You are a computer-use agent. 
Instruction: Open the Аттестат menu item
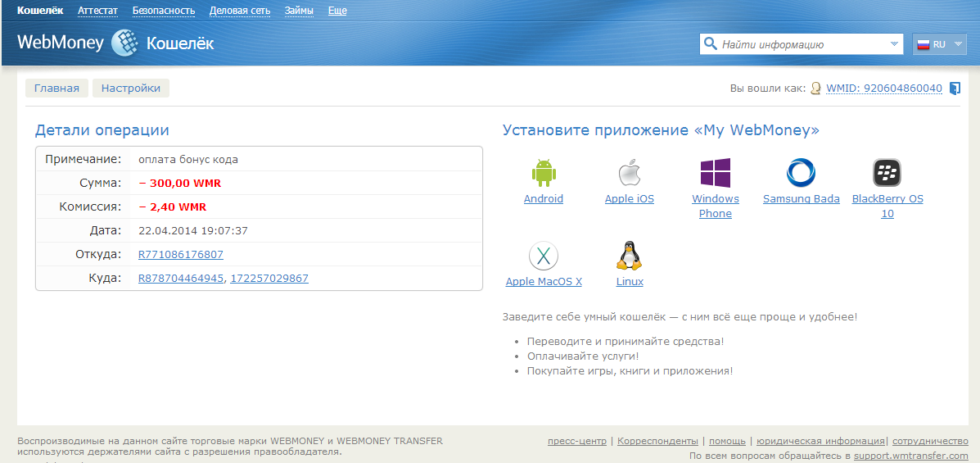pyautogui.click(x=98, y=11)
